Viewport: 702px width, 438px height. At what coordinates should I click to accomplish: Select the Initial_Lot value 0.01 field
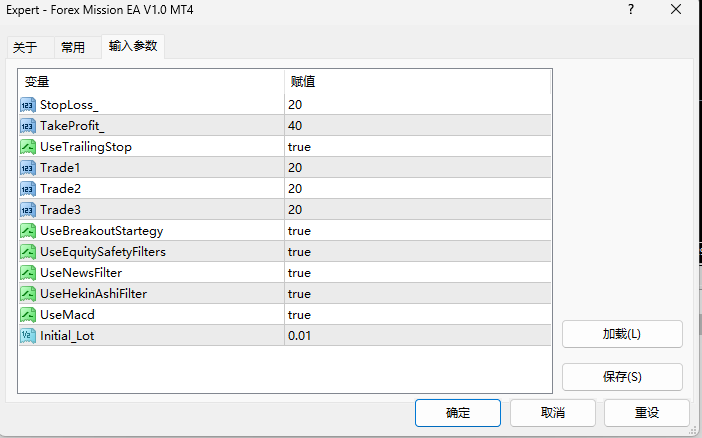[x=418, y=336]
